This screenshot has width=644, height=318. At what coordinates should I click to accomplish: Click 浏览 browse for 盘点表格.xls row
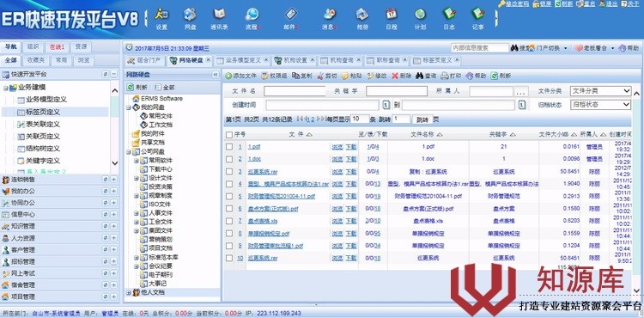[x=337, y=221]
